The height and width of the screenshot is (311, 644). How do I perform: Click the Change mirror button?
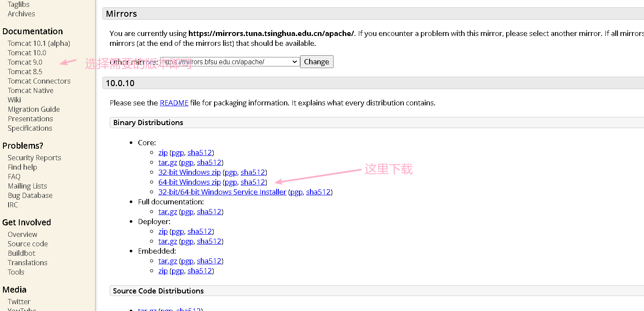click(x=316, y=62)
